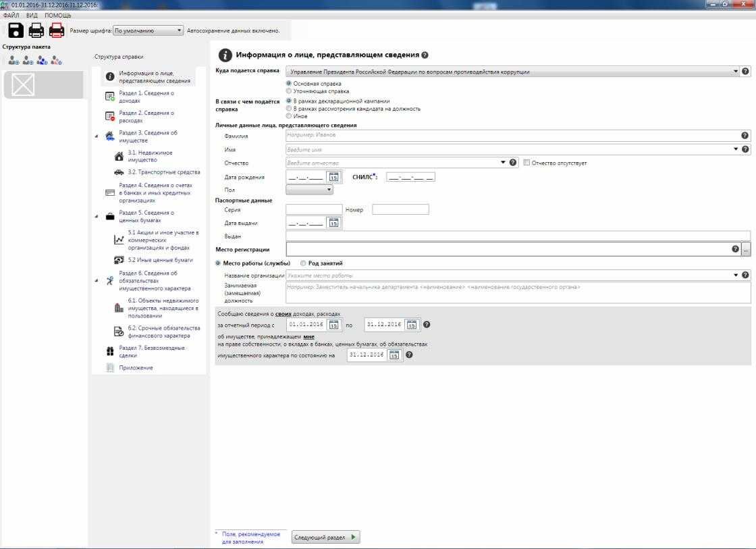Go to Раздел 7. Безвозмездные сделки
The width and height of the screenshot is (756, 549).
click(152, 351)
